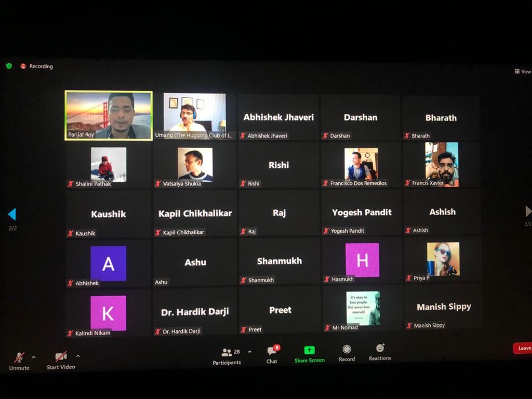Click muted mic icon beside Dr. Hardik Darji label
The width and height of the screenshot is (532, 399).
158,331
